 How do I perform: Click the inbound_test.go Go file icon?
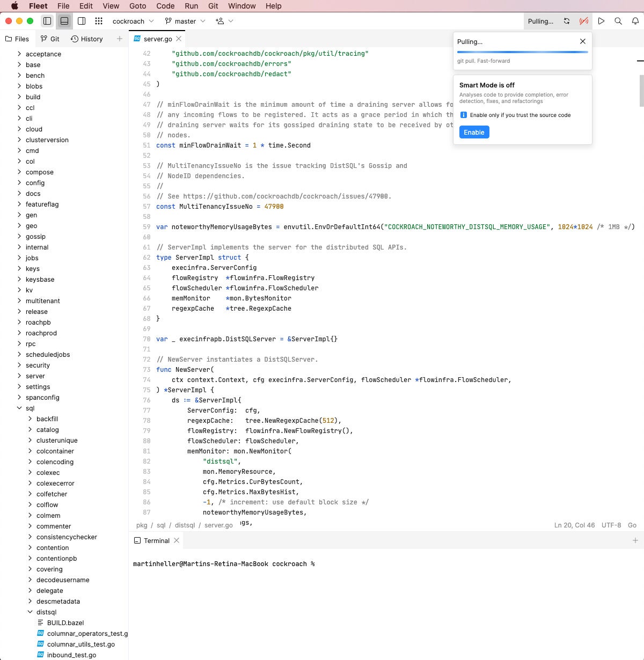[40, 655]
